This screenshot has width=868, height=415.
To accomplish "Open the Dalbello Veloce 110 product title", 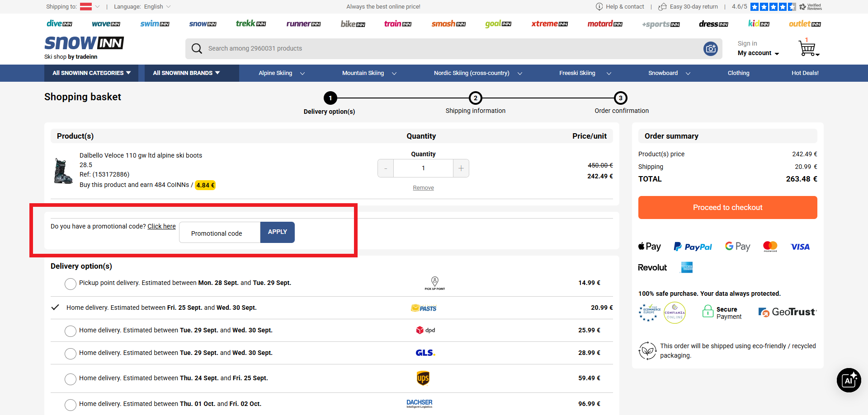I will pyautogui.click(x=141, y=155).
